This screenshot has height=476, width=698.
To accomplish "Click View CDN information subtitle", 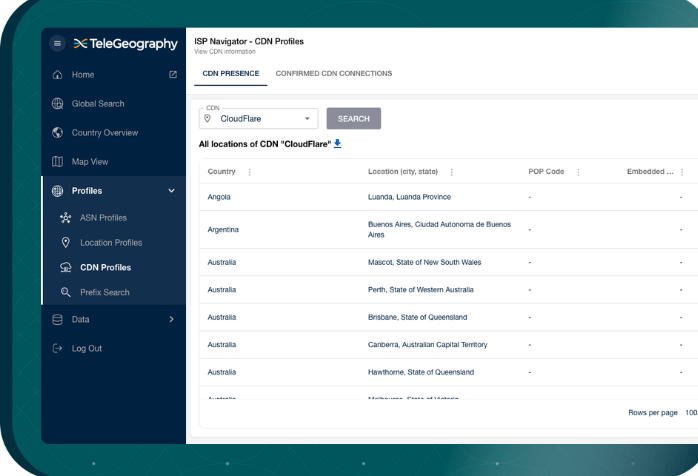I will pos(225,52).
